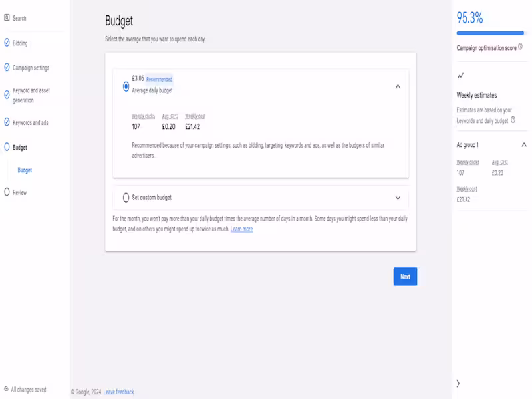This screenshot has width=532, height=399.
Task: Click the Search icon in sidebar
Action: pyautogui.click(x=7, y=18)
